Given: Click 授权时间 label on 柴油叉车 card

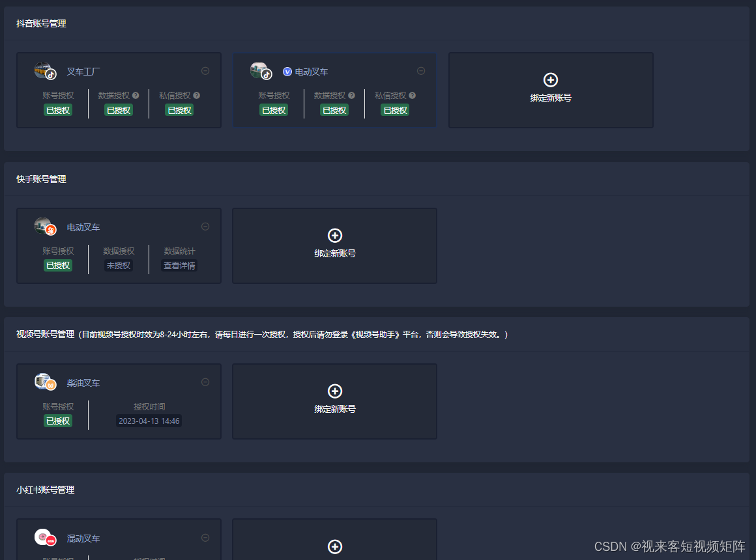Looking at the screenshot, I should 149,407.
